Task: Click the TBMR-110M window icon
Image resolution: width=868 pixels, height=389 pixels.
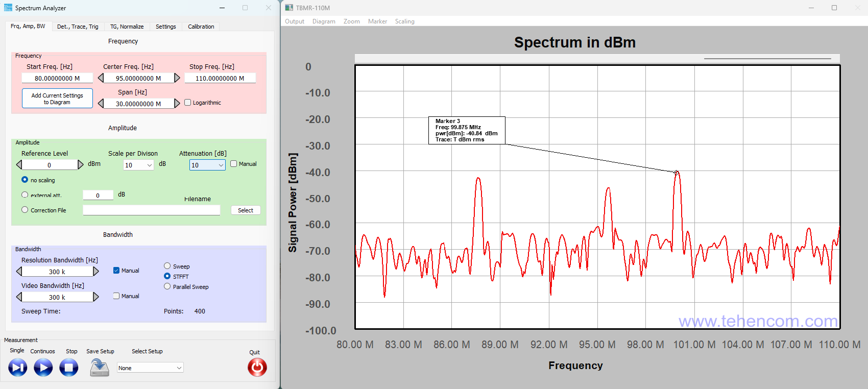Action: click(x=289, y=8)
